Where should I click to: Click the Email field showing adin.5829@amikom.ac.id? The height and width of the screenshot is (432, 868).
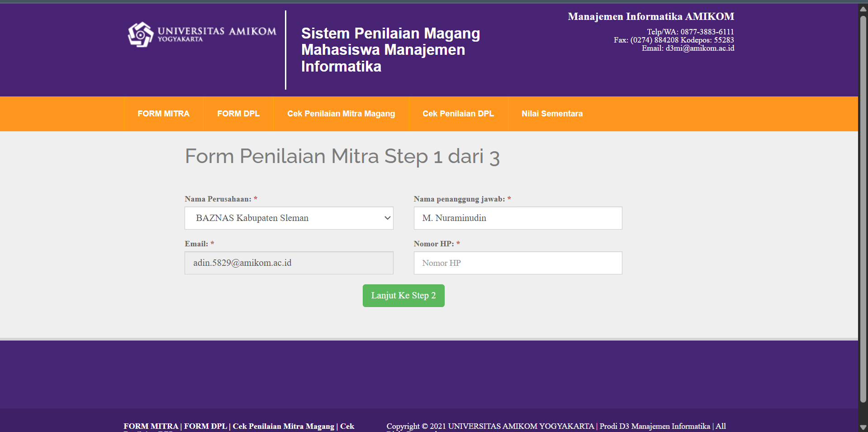(289, 263)
